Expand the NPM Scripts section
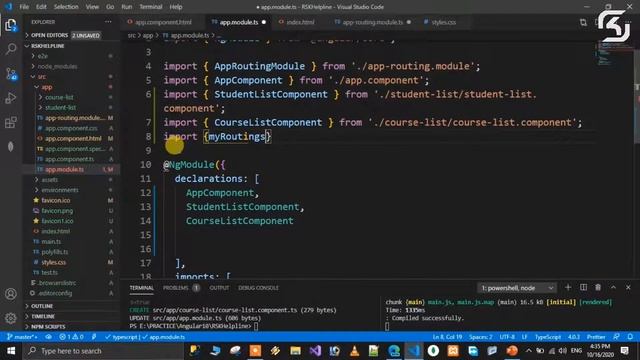The width and height of the screenshot is (640, 360). (x=71, y=327)
